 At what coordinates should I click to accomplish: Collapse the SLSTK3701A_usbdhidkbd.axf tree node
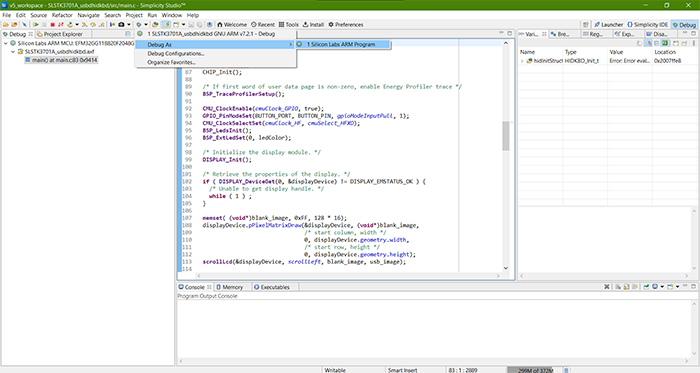point(13,52)
